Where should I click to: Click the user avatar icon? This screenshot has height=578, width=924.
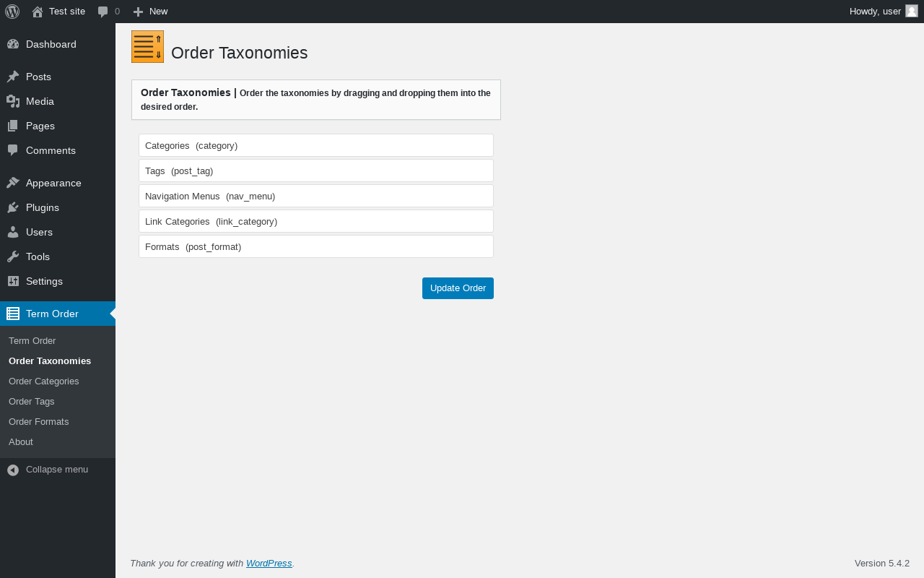tap(912, 11)
